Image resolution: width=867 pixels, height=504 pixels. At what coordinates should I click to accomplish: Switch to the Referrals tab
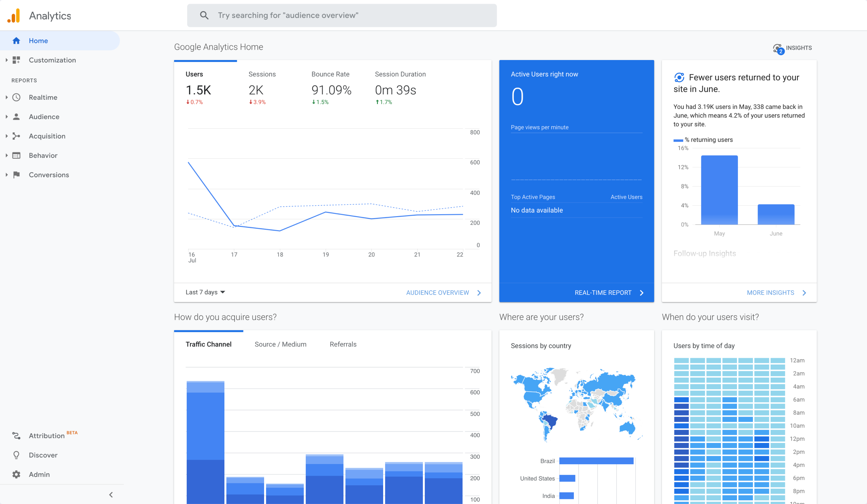click(x=343, y=344)
